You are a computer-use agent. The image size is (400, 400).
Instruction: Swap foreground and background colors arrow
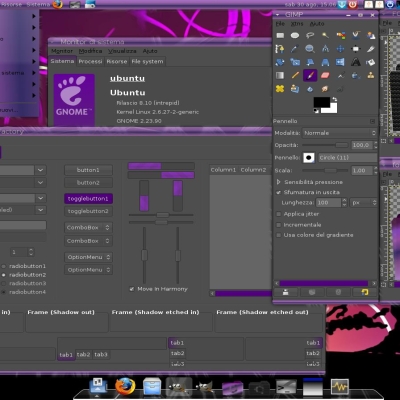pyautogui.click(x=335, y=99)
